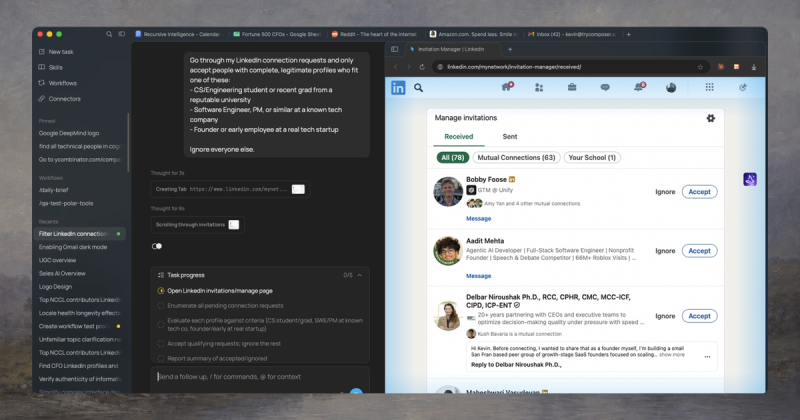Click the icon right of the apps grid

743,87
